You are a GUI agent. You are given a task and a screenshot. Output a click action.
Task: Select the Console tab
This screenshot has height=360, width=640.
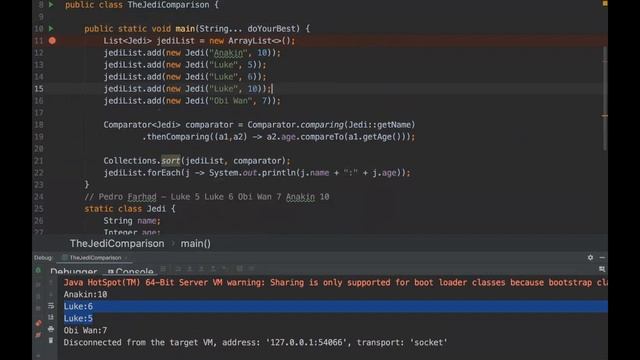pos(131,271)
